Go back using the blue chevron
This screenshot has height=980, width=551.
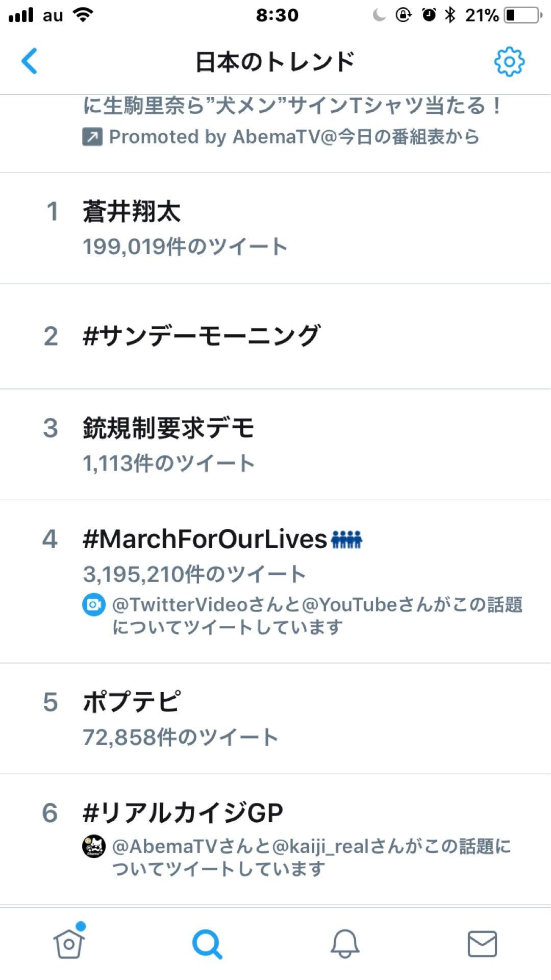pyautogui.click(x=30, y=61)
